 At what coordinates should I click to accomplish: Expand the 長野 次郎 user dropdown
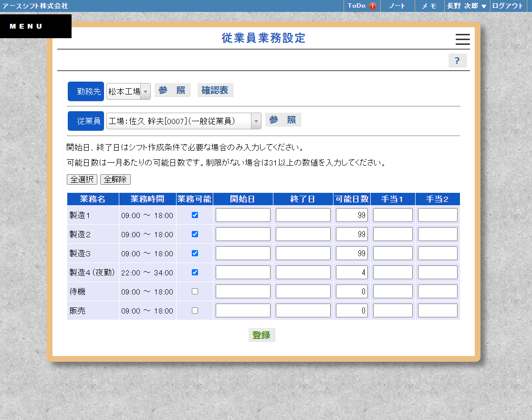coord(466,6)
